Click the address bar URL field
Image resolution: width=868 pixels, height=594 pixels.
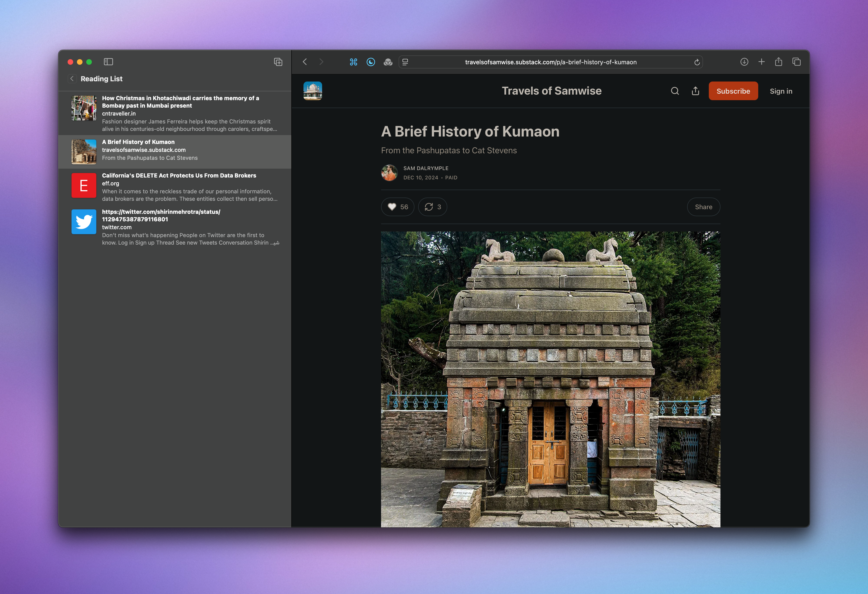click(551, 62)
